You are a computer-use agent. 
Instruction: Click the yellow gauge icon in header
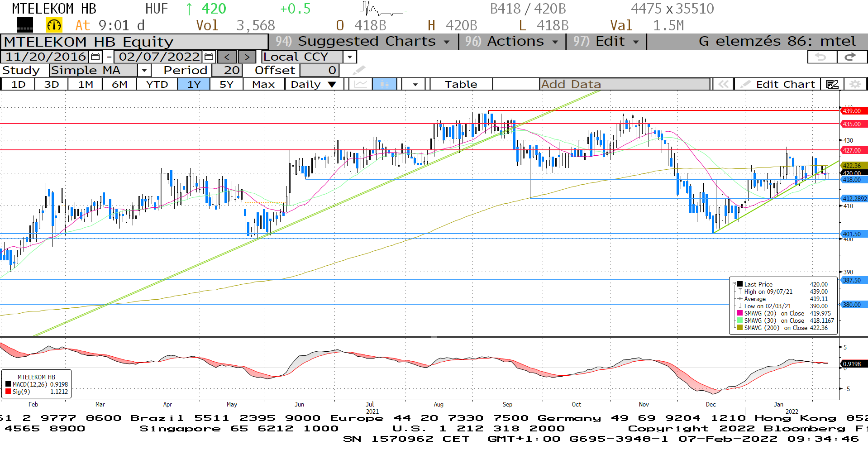pos(54,25)
